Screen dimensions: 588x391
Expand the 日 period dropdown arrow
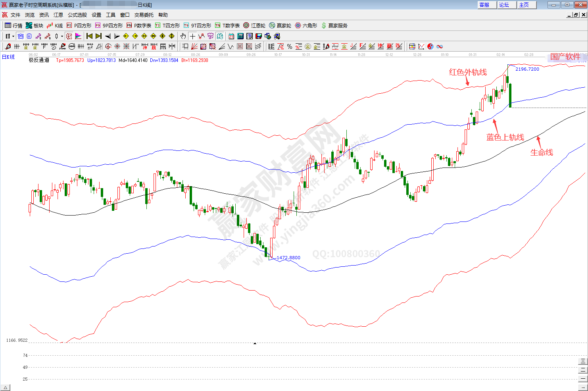point(13,36)
